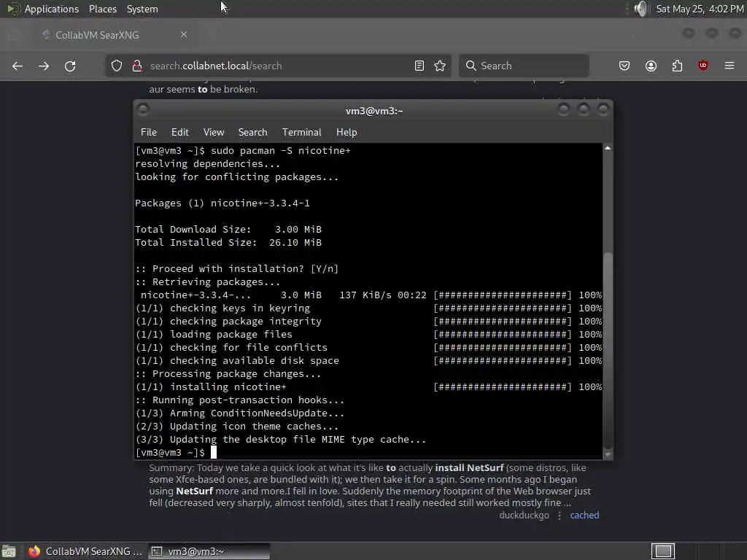Open the View menu in the terminal
The width and height of the screenshot is (747, 560).
tap(214, 133)
